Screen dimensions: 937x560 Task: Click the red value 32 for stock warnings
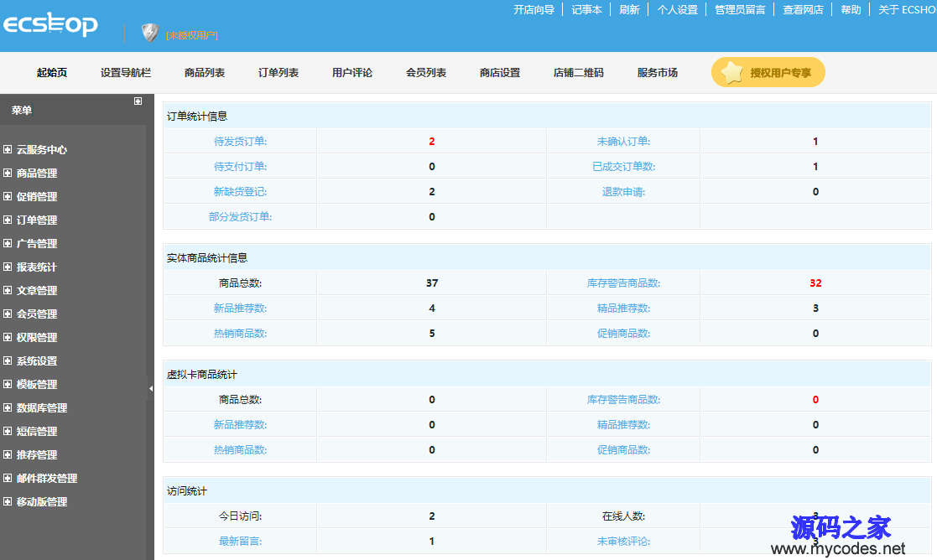click(815, 283)
